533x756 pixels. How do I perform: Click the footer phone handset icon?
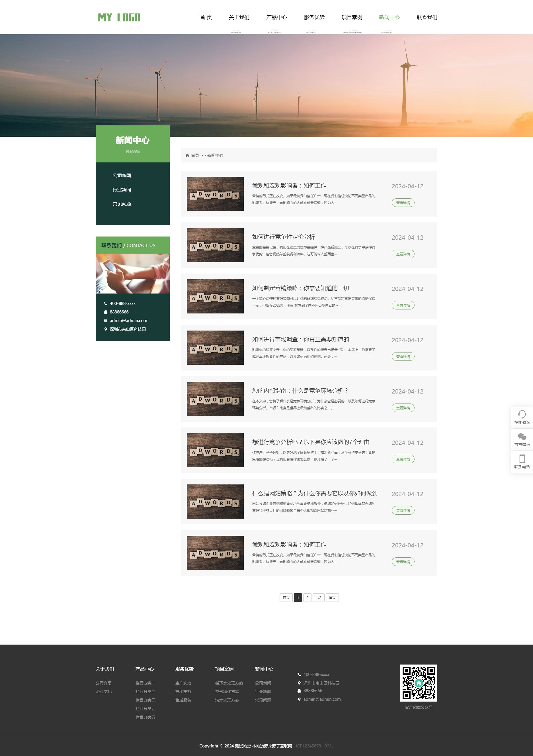(299, 674)
